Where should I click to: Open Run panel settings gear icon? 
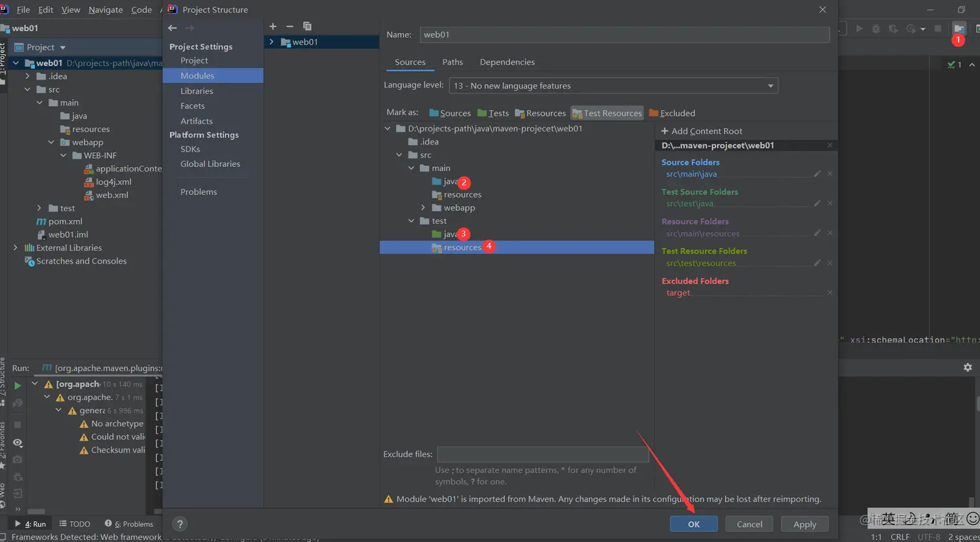pos(968,367)
